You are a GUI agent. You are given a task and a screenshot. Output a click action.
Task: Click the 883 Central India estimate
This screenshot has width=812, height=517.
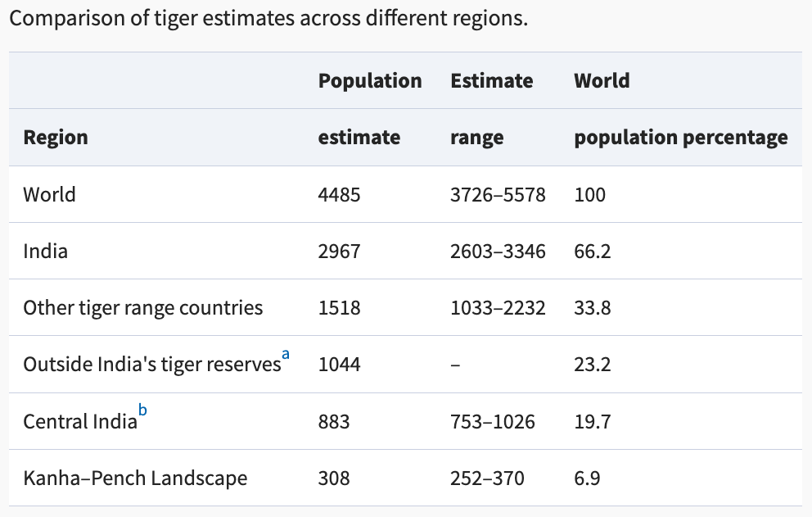coord(334,422)
